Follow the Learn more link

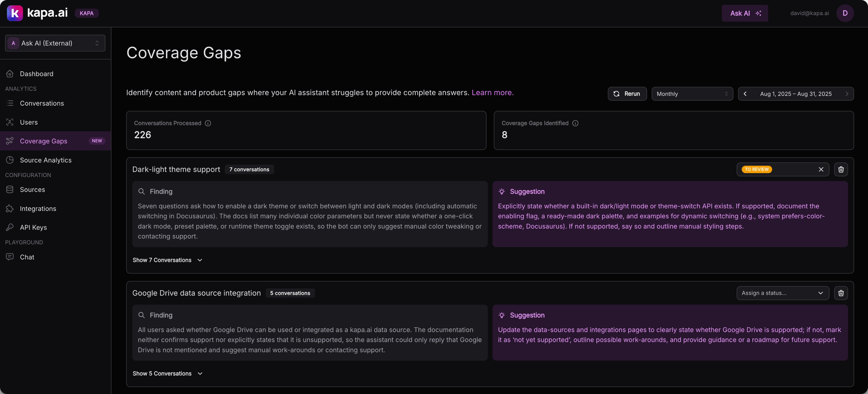click(x=492, y=93)
